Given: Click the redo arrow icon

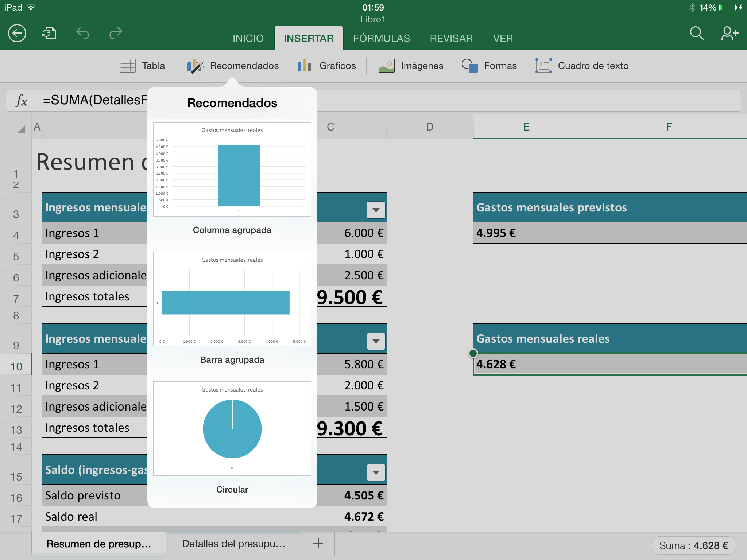Looking at the screenshot, I should (116, 34).
